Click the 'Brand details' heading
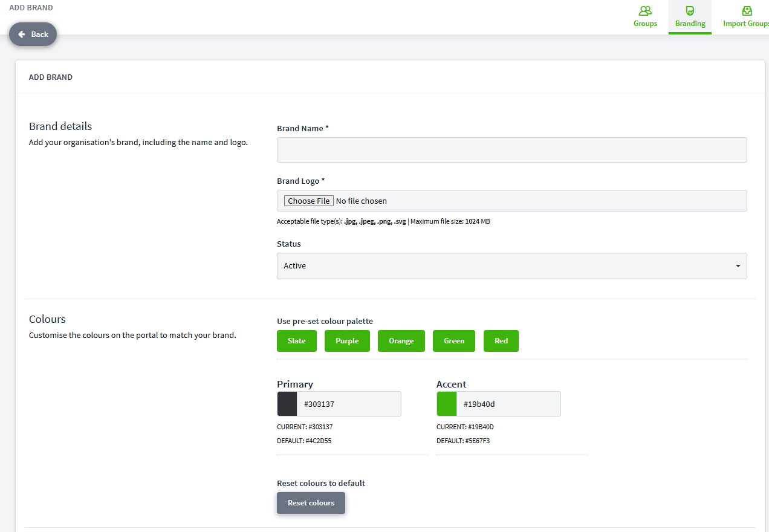Screen dimensions: 769x532 coord(60,126)
